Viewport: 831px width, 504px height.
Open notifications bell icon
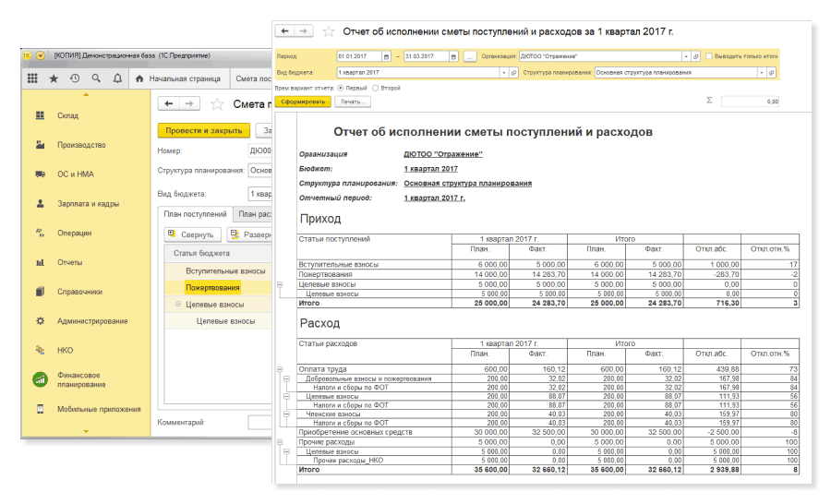[117, 78]
